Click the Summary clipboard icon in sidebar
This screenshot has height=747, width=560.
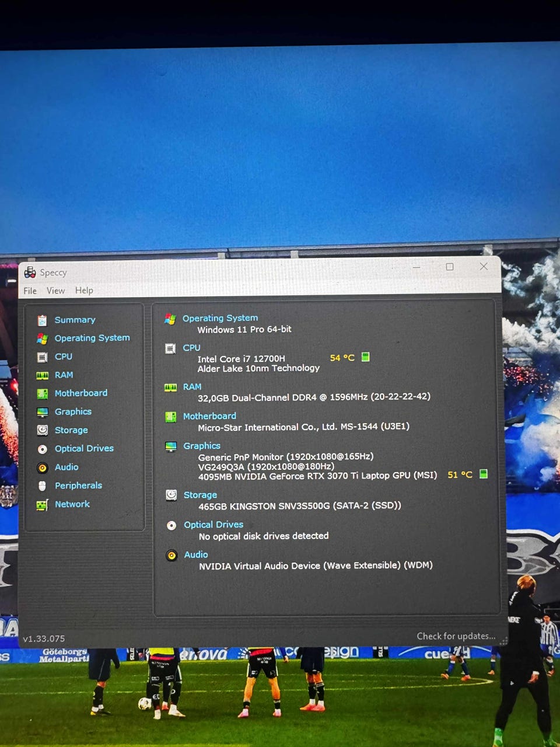[42, 320]
